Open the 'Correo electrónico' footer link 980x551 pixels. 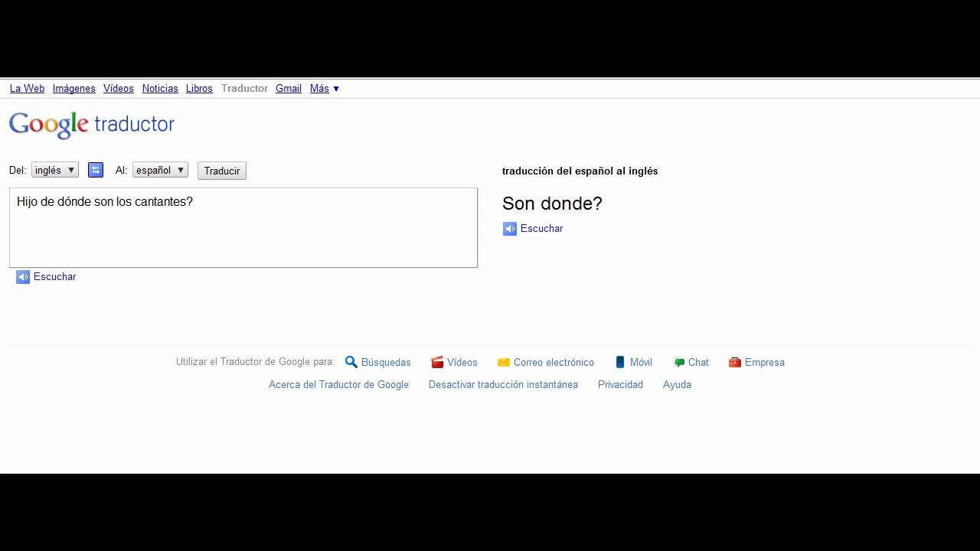[x=554, y=363]
